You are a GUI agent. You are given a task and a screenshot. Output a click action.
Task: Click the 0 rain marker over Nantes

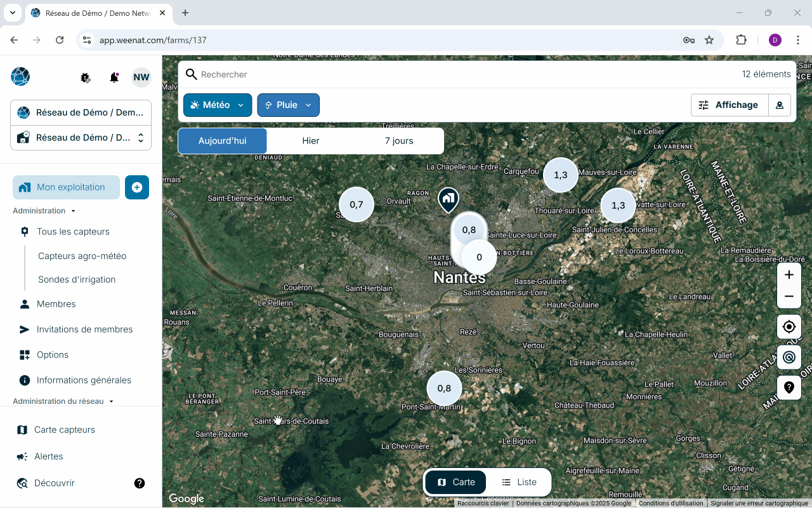coord(479,257)
